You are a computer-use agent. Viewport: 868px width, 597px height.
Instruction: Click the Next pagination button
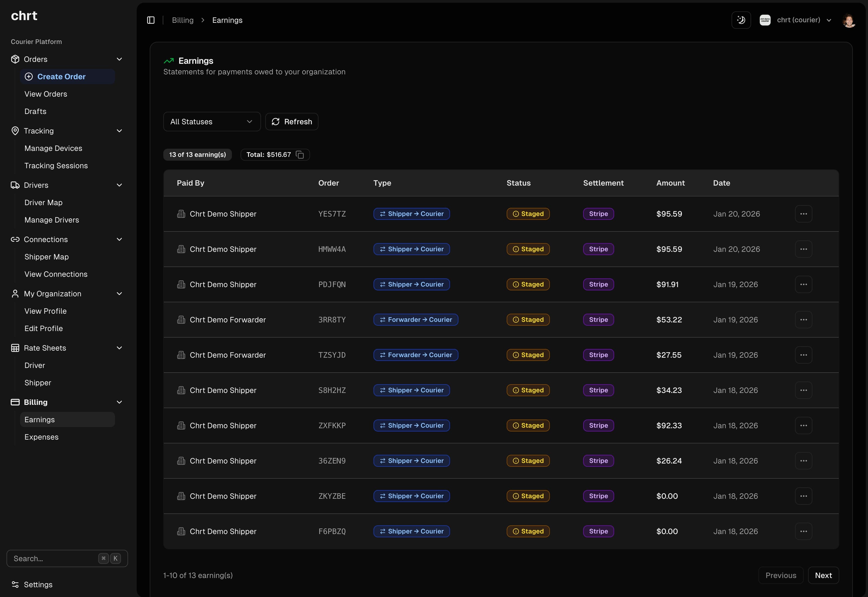[824, 575]
